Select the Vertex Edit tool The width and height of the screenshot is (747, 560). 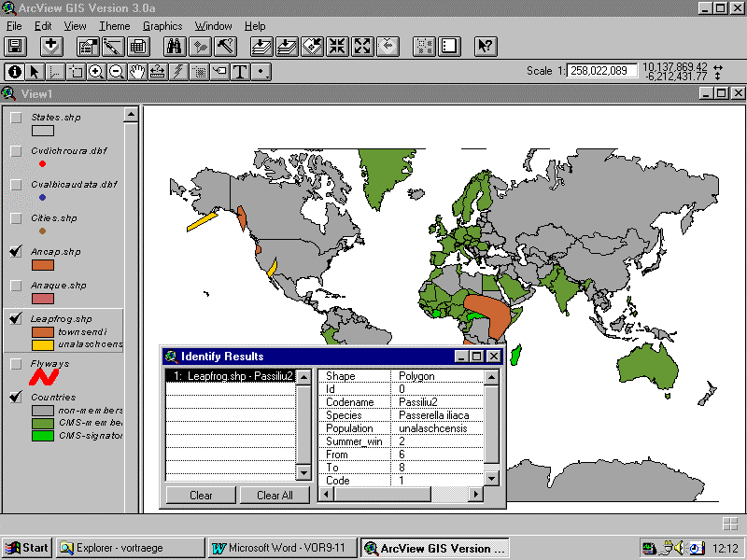click(55, 72)
